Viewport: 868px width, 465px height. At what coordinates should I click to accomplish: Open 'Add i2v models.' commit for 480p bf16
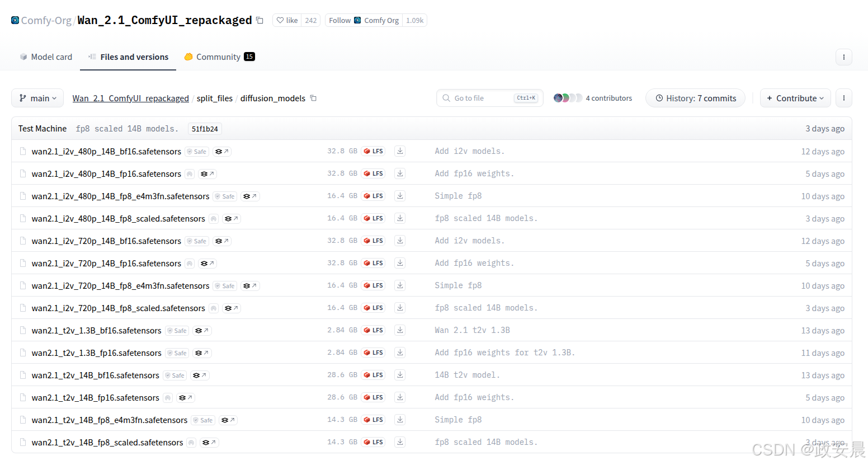point(469,151)
